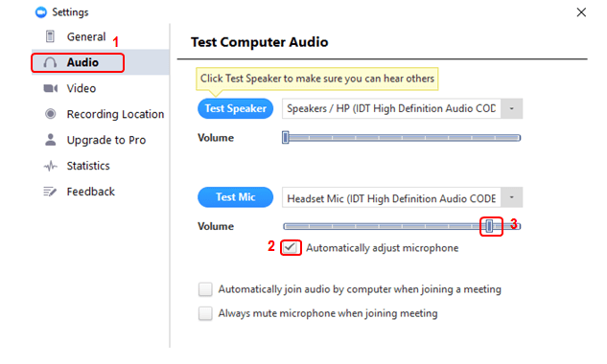Enable automatically join audio by computer
Screen dimensions: 607x364
[205, 289]
